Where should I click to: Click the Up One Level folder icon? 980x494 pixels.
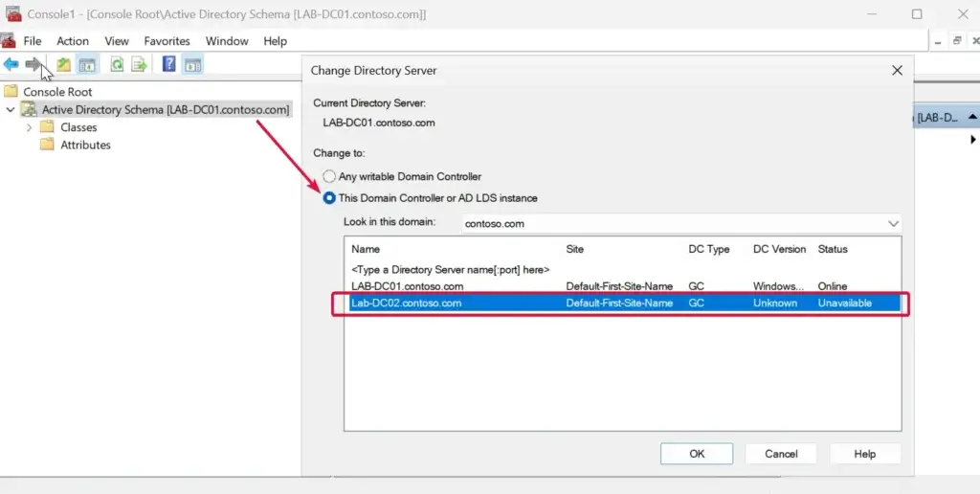pos(63,65)
